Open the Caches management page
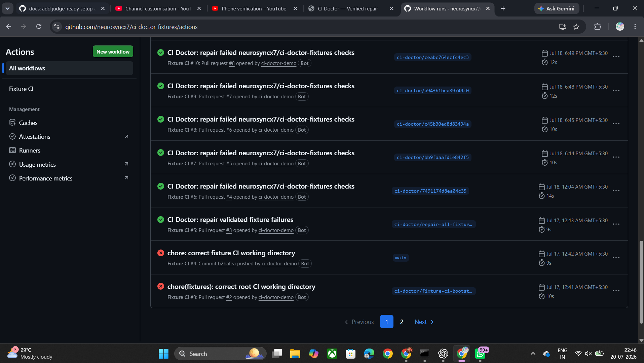644x363 pixels. coord(28,123)
